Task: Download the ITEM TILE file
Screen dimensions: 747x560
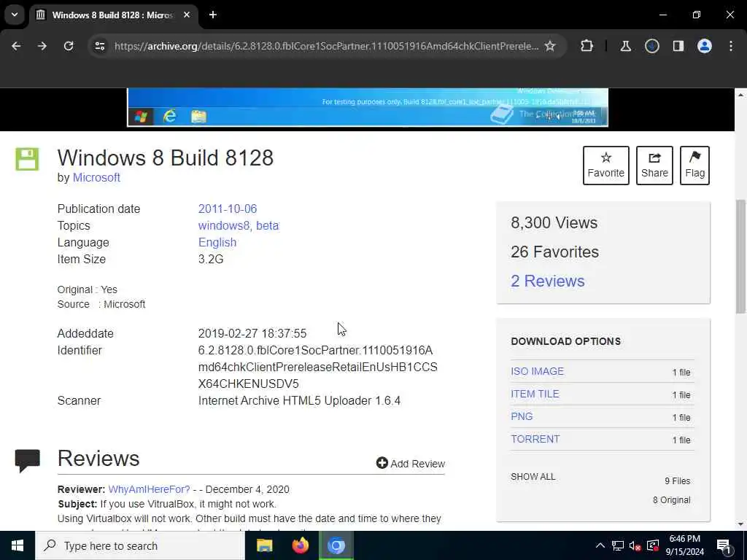Action: click(x=535, y=394)
